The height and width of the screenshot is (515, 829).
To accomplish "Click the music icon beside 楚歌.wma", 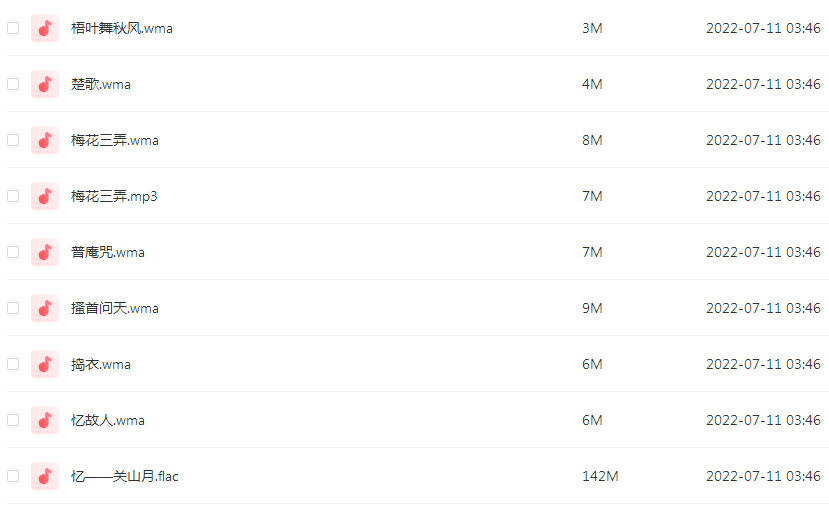I will (x=45, y=84).
